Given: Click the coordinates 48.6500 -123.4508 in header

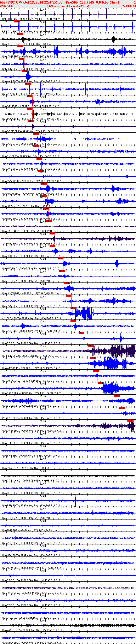Looking at the screenshot, I should [x=80, y=2].
